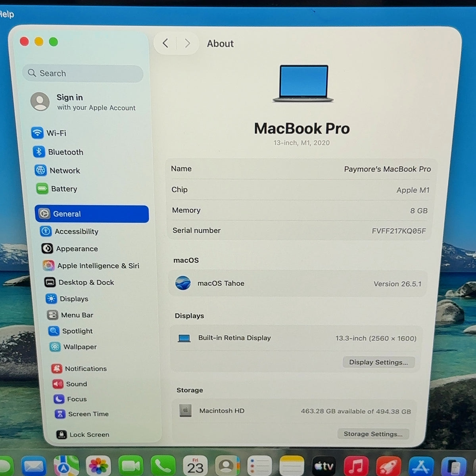The height and width of the screenshot is (476, 476).
Task: Open Wi-Fi settings in the sidebar
Action: tap(49, 133)
